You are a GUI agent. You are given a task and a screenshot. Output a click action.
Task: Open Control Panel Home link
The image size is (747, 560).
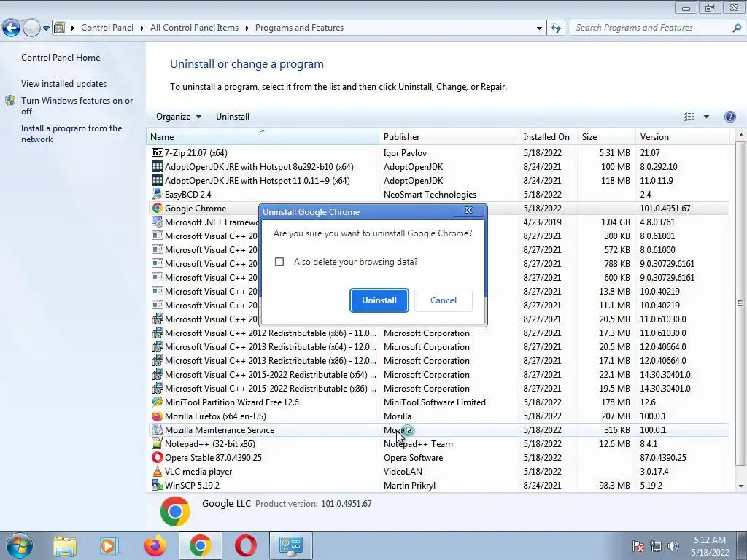pos(61,58)
